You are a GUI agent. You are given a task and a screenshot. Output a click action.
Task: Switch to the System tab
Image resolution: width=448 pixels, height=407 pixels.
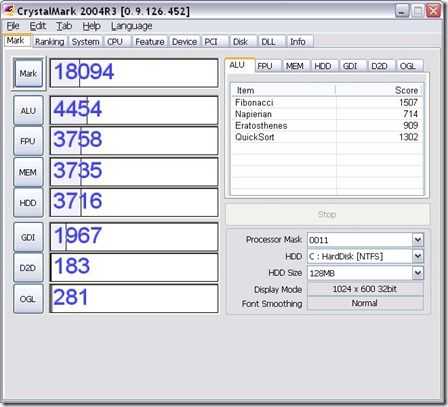tap(85, 42)
